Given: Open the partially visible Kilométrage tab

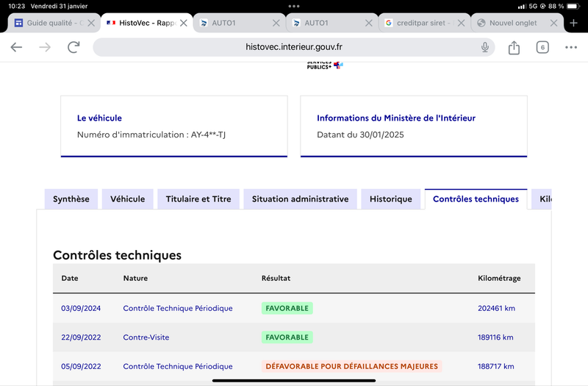Looking at the screenshot, I should (x=542, y=199).
